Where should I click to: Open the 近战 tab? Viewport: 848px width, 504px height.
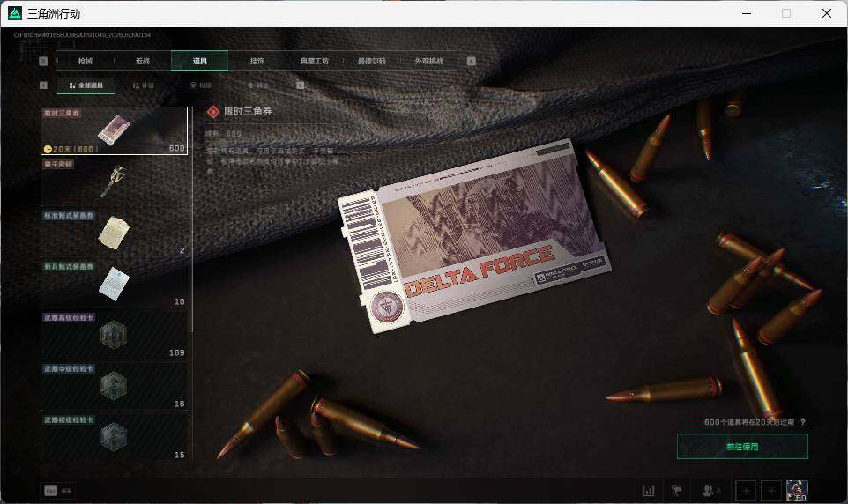coord(142,61)
